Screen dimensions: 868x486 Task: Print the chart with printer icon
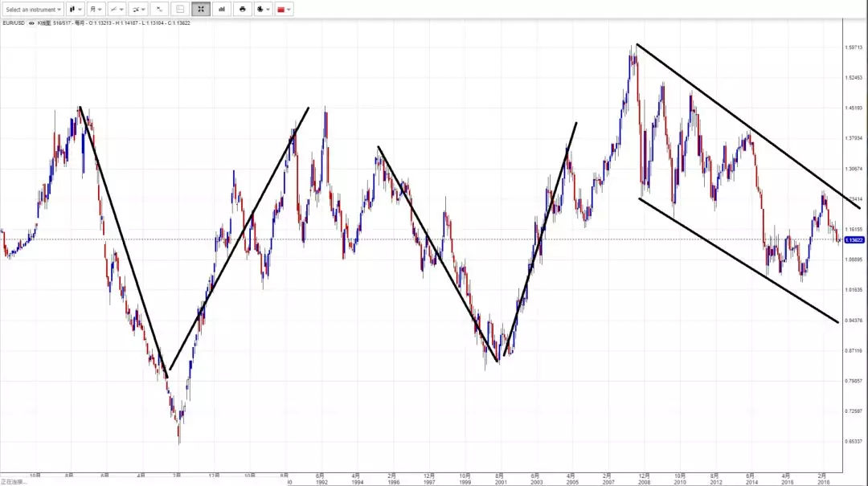click(242, 10)
